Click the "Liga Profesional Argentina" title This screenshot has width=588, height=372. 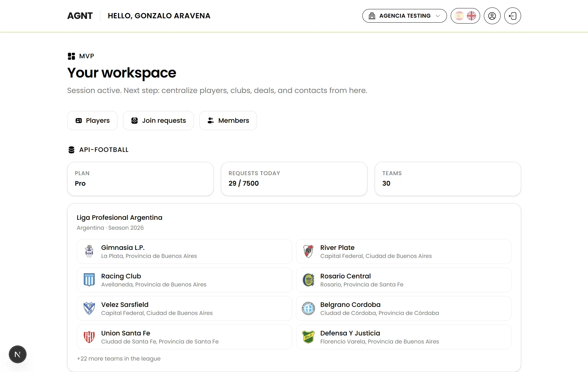[119, 218]
